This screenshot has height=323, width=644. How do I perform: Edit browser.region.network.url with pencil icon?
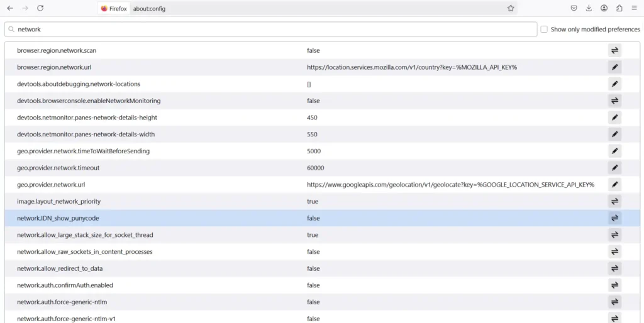(x=614, y=67)
